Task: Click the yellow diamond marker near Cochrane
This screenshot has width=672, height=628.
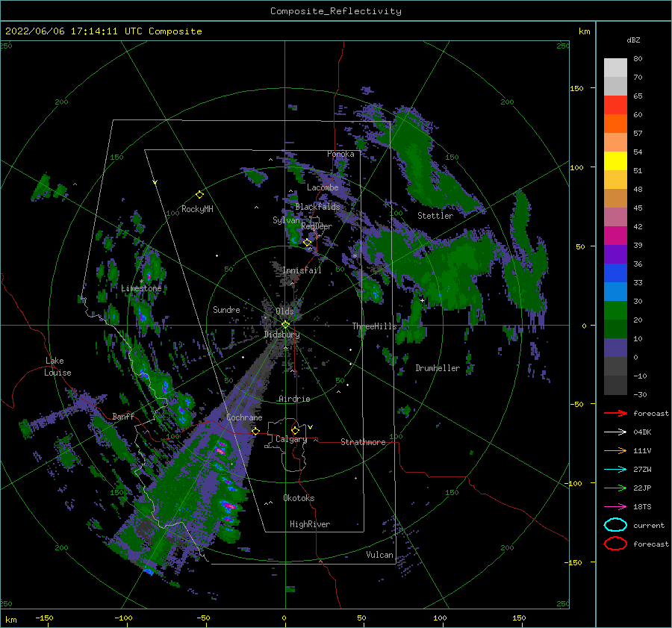Action: pos(255,432)
